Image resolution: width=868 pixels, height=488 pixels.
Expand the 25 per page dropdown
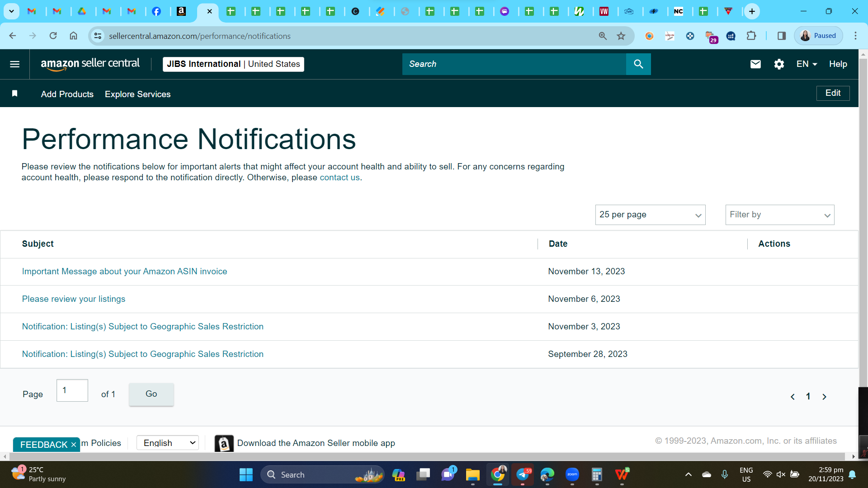click(x=650, y=215)
